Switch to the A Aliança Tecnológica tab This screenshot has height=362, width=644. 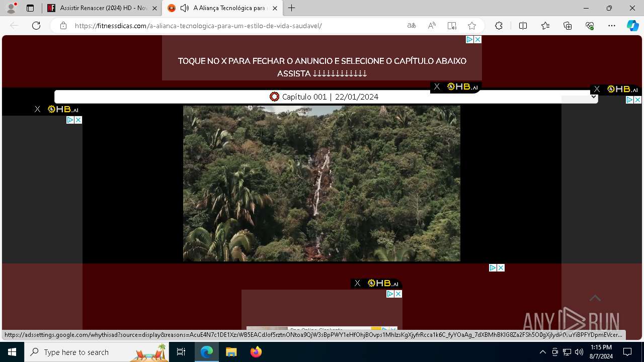coord(230,8)
